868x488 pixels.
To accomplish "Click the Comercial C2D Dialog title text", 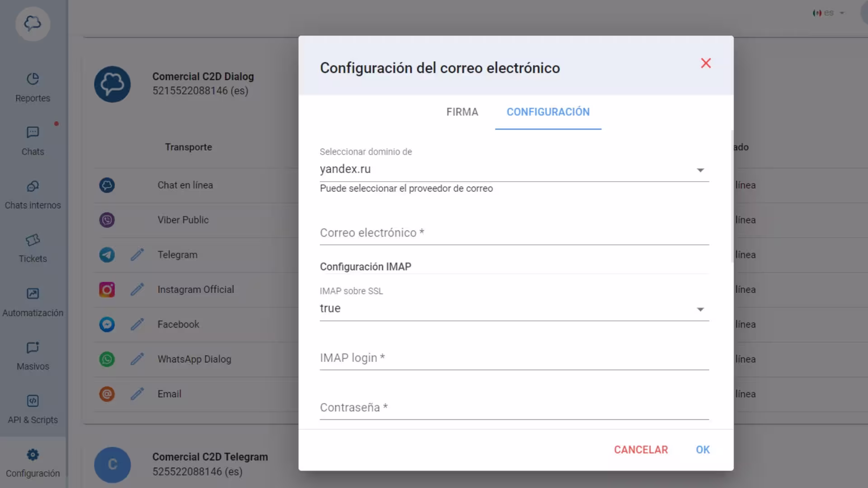I will point(203,77).
